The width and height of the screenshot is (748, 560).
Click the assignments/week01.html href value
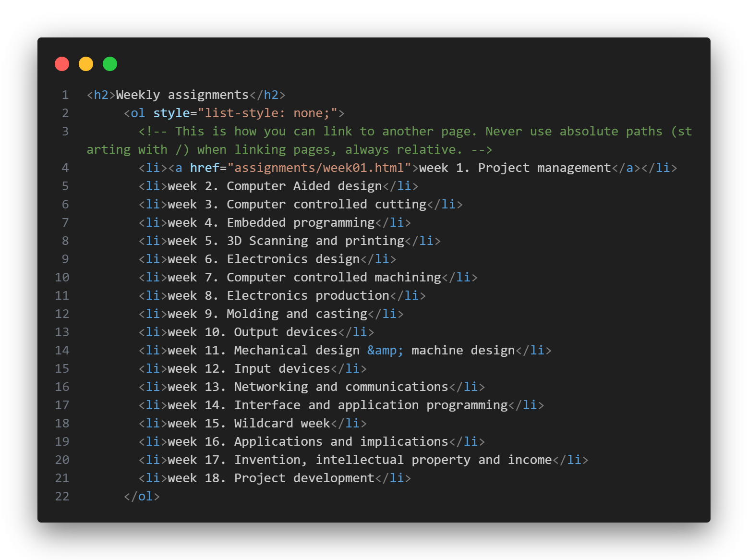click(319, 168)
